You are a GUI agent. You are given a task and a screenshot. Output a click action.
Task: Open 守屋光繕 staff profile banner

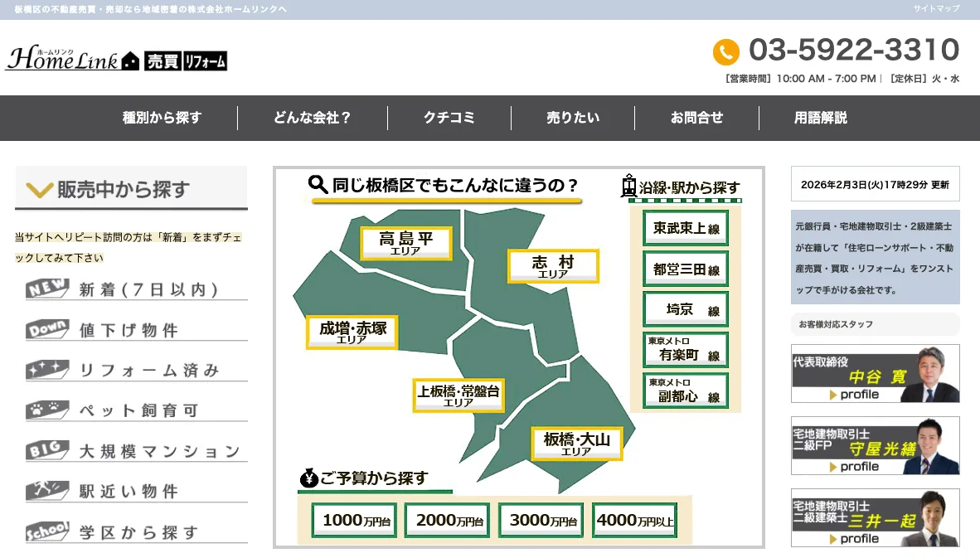tap(875, 445)
